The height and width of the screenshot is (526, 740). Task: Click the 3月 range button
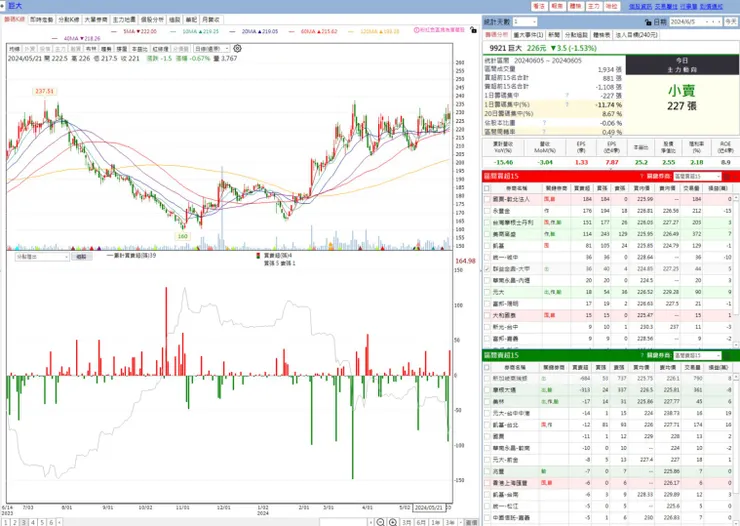click(406, 522)
